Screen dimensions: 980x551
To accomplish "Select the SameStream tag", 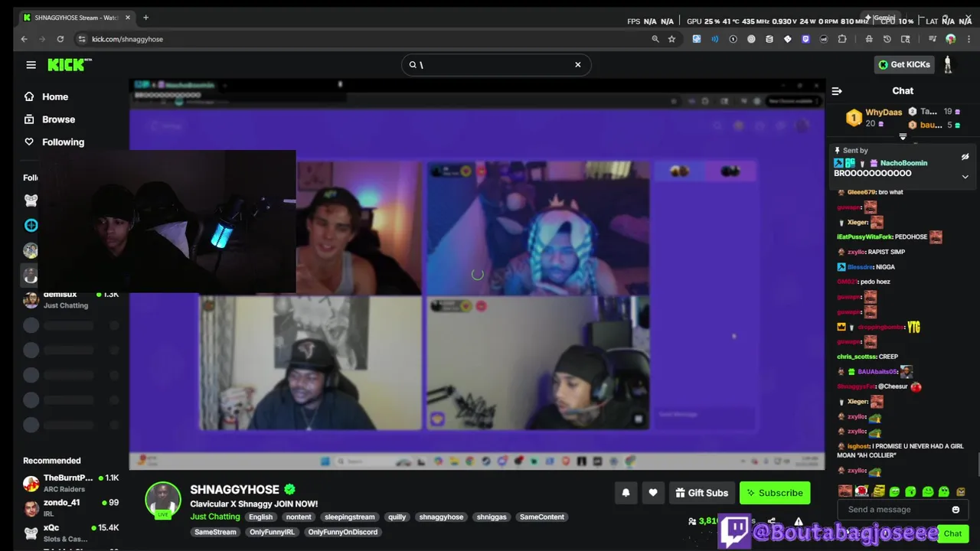I will point(215,533).
